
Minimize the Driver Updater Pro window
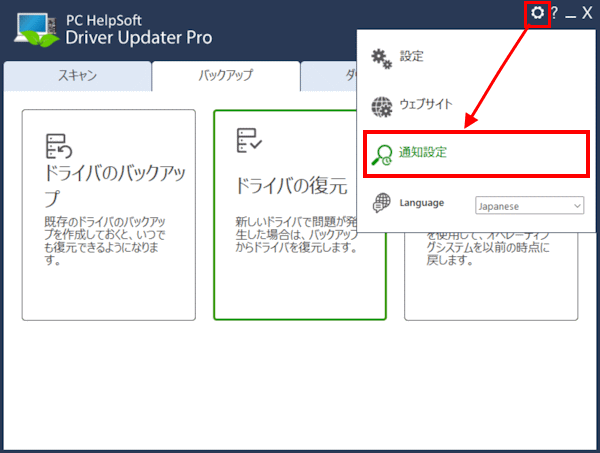coord(570,16)
